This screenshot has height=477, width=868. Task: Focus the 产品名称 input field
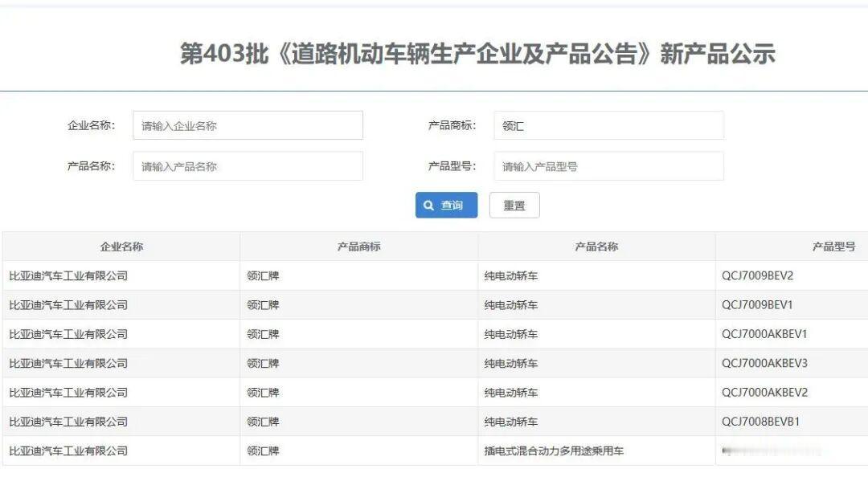pos(248,166)
